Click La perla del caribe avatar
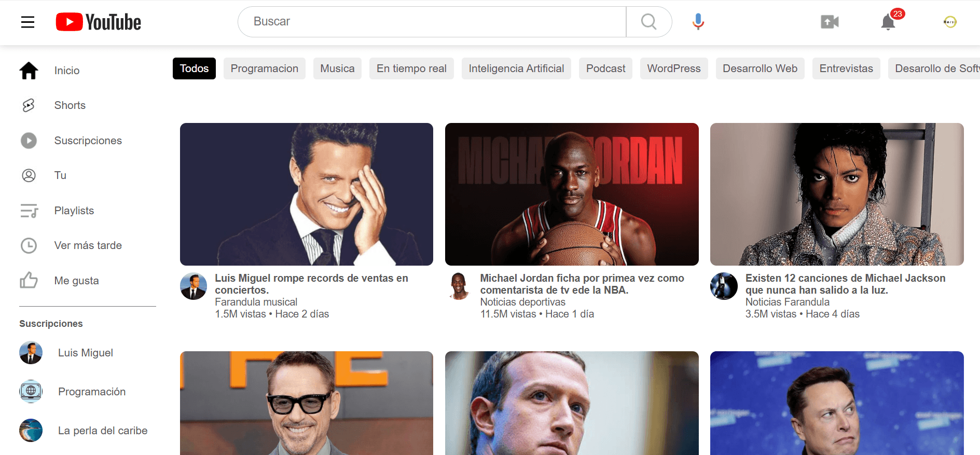Screen dimensions: 980x455 pyautogui.click(x=31, y=431)
